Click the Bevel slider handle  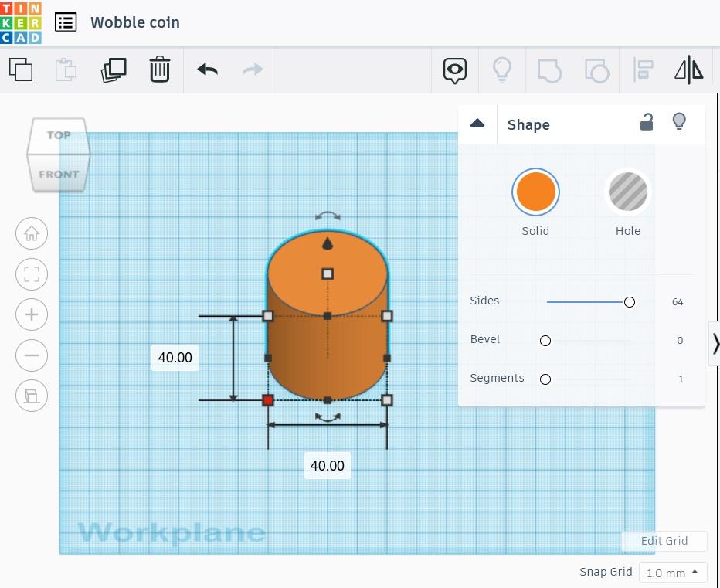click(x=545, y=341)
